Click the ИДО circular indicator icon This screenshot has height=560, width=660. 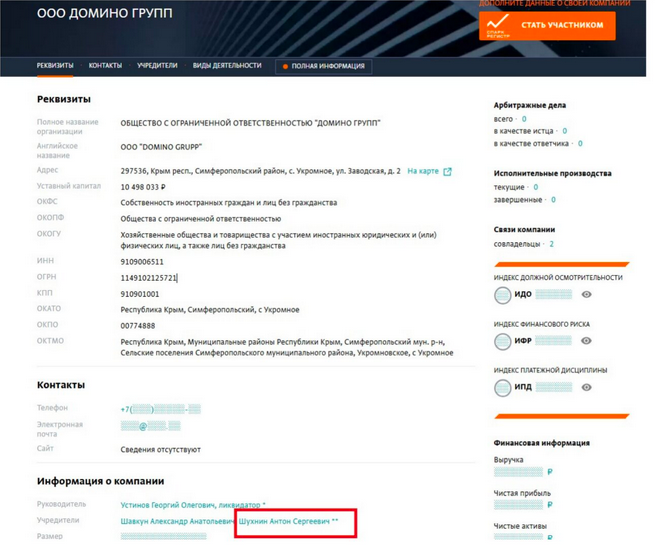[502, 295]
